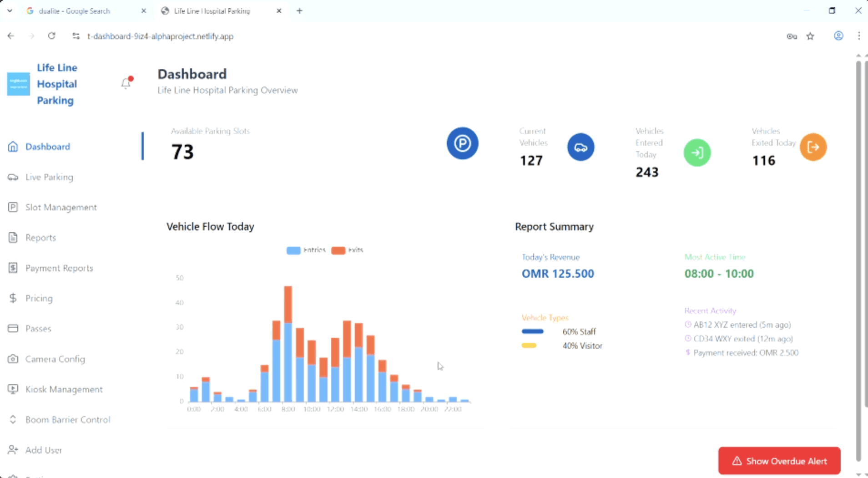Click the green Vehicles Entered icon
This screenshot has width=868, height=478.
point(697,153)
